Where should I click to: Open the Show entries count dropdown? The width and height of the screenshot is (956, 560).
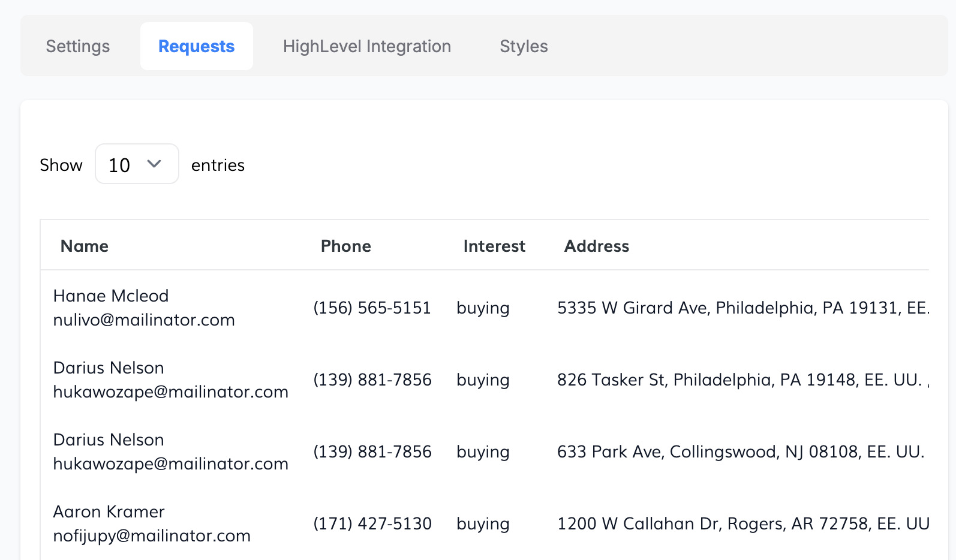(x=137, y=164)
